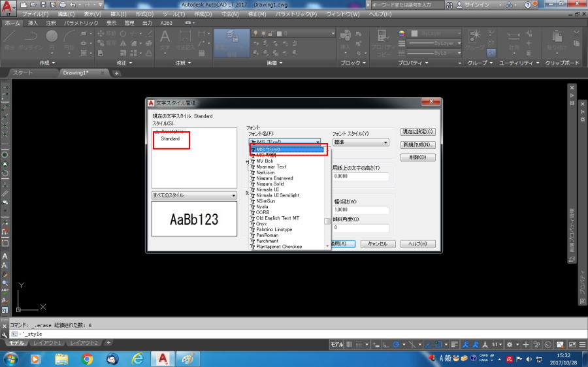Click the 適用(A) button
Image resolution: width=588 pixels, height=367 pixels.
coord(343,244)
